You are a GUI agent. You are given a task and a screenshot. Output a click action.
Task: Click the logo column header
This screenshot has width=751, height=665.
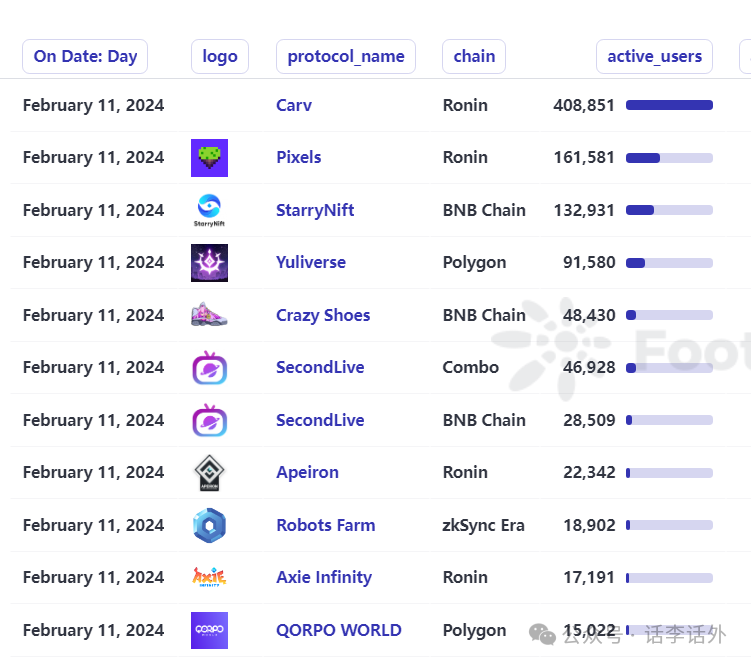220,57
